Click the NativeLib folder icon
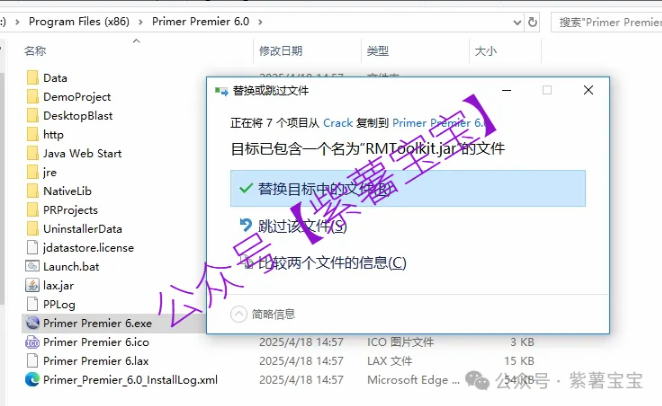This screenshot has height=406, width=662. pyautogui.click(x=31, y=191)
